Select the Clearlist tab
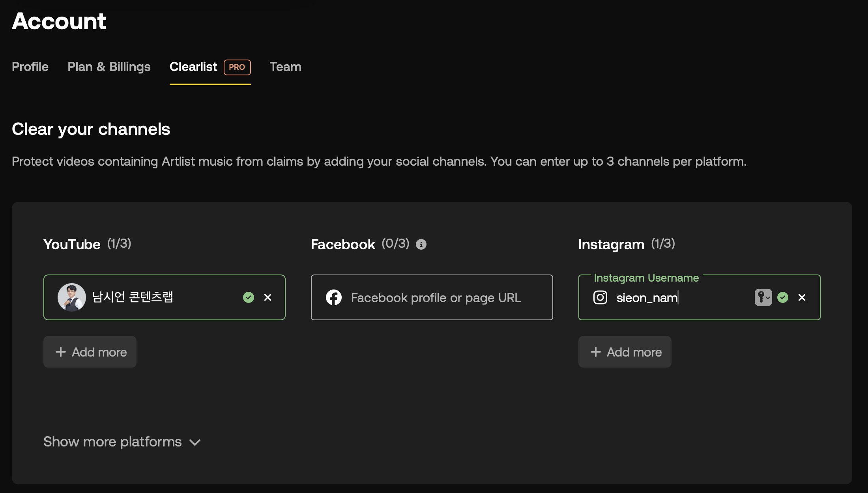The height and width of the screenshot is (493, 868). click(x=193, y=67)
